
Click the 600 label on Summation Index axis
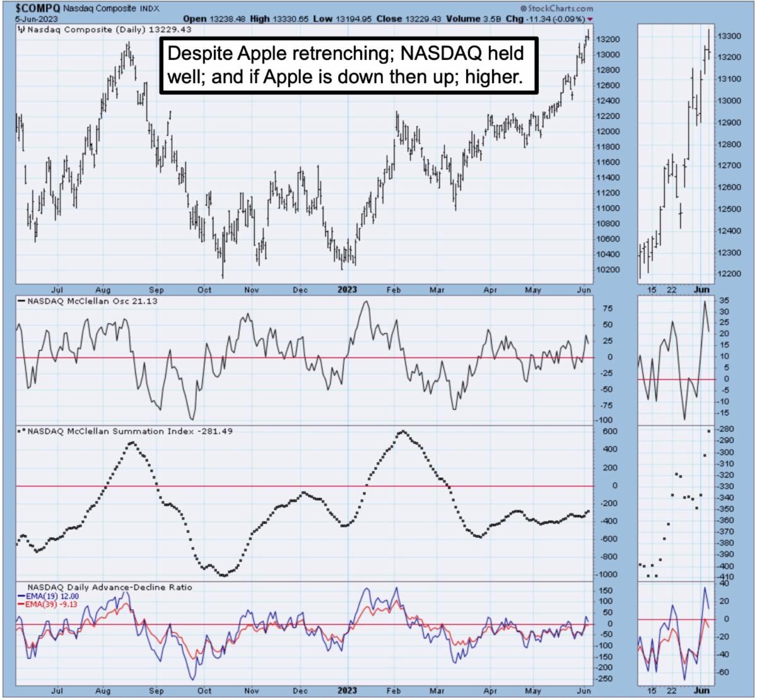click(609, 432)
